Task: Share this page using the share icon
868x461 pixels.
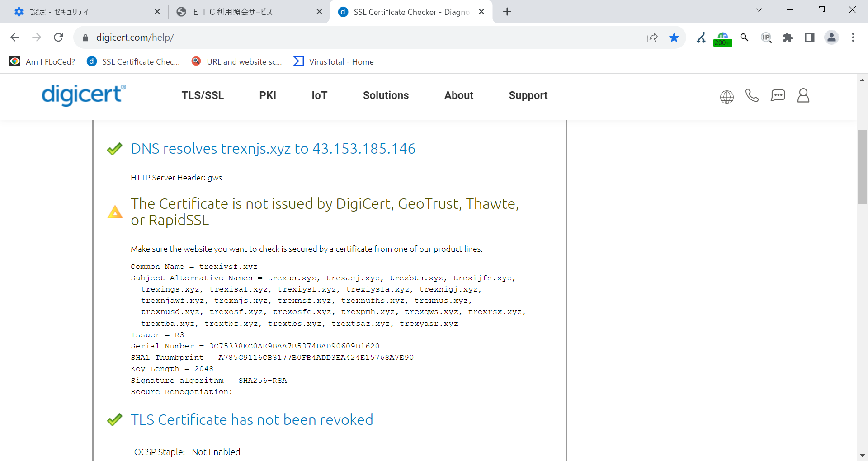Action: (x=652, y=38)
